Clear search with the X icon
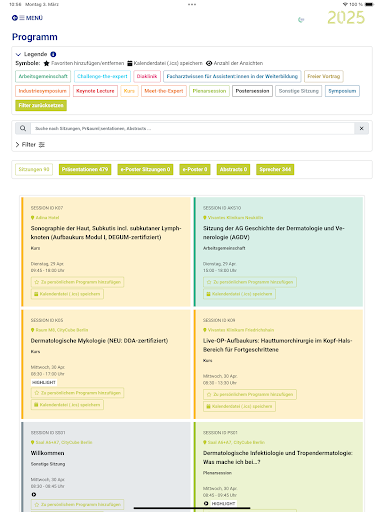 tap(361, 128)
